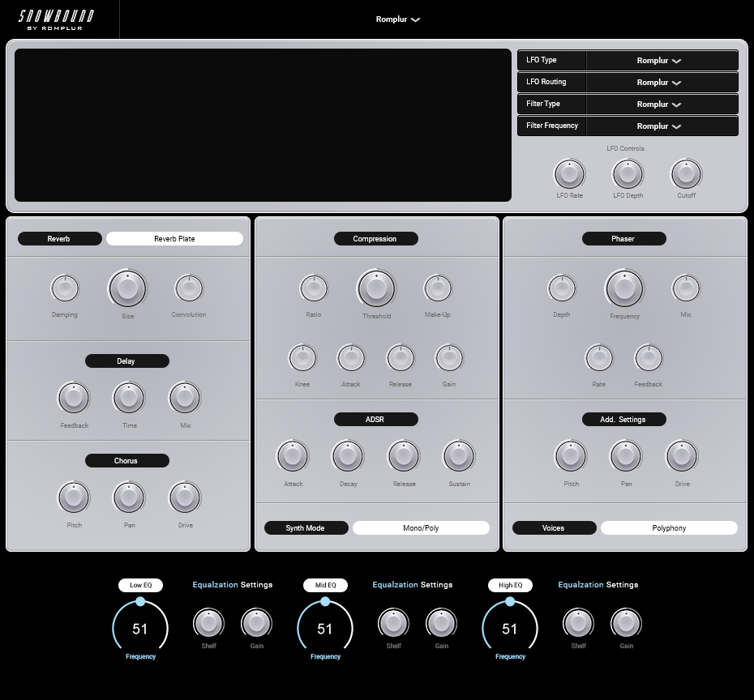Click the Phaser Frequency knob
Screen dimensions: 754x700
(x=624, y=288)
